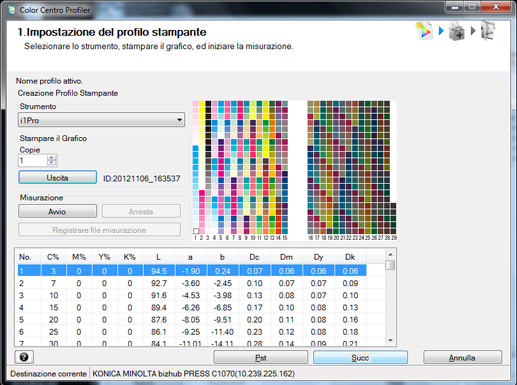
Task: Click the Dy column header
Action: pyautogui.click(x=318, y=257)
